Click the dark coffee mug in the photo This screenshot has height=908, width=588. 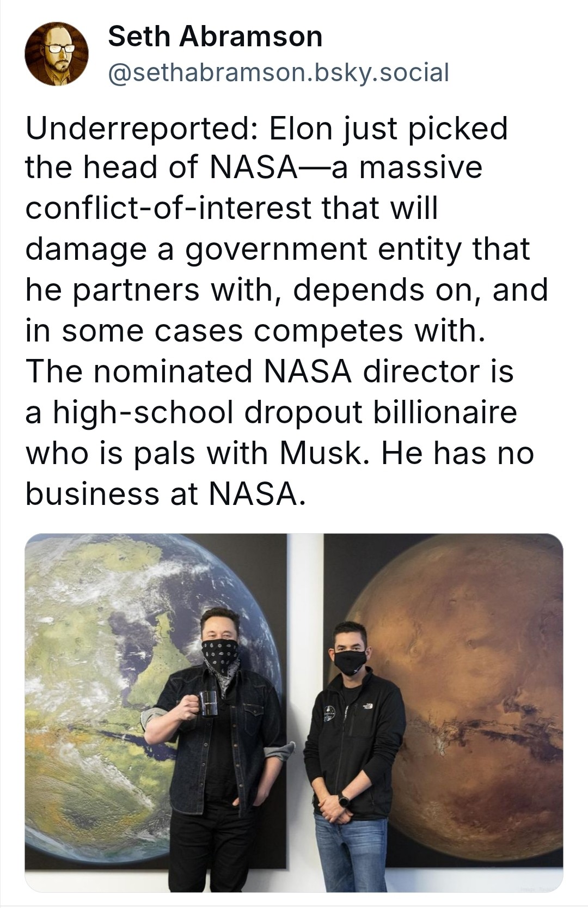pos(209,703)
